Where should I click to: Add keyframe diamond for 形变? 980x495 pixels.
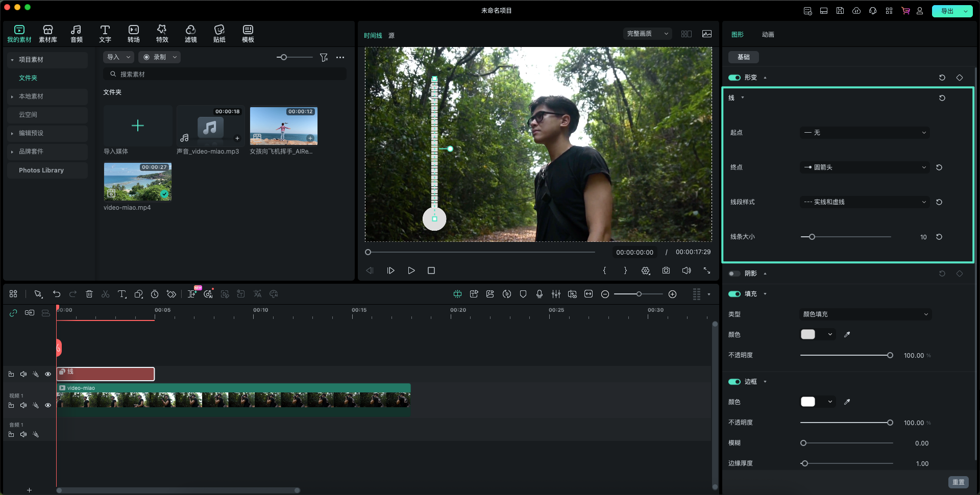point(960,78)
